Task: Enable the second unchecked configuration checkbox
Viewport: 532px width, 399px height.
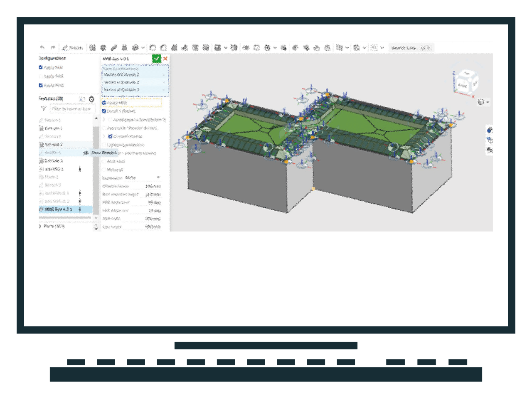Action: tap(40, 76)
